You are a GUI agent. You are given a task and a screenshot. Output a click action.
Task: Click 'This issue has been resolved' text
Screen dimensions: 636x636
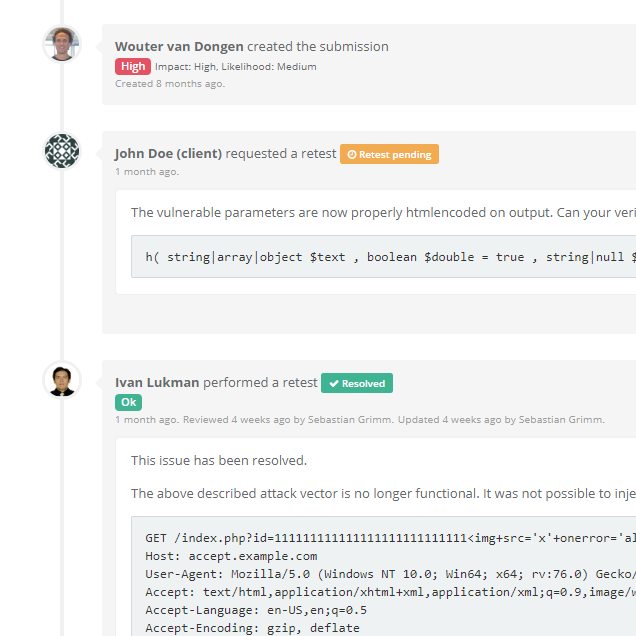[219, 460]
